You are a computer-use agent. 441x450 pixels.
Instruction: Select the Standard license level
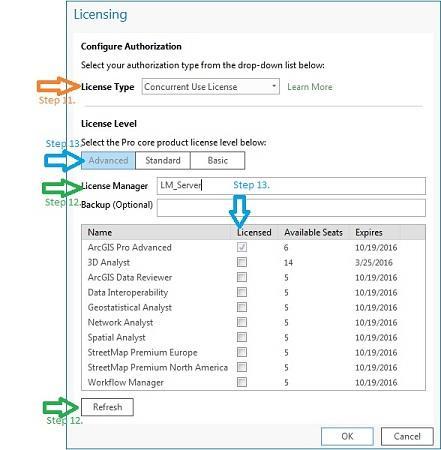[163, 160]
